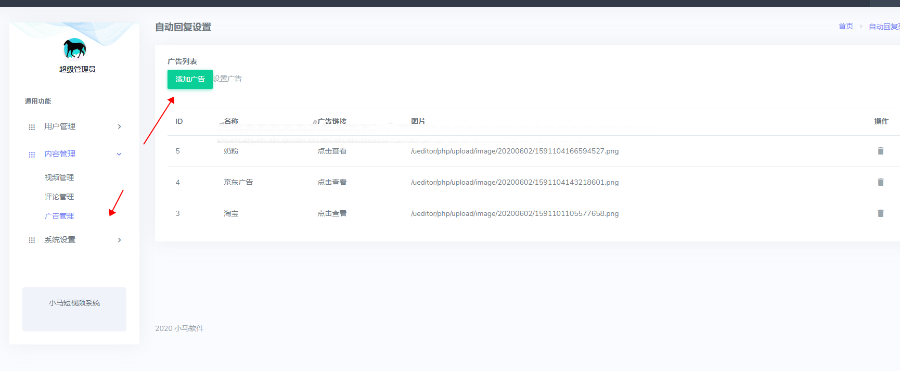Delete the ad in row ID 5
The height and width of the screenshot is (371, 900).
tap(880, 151)
